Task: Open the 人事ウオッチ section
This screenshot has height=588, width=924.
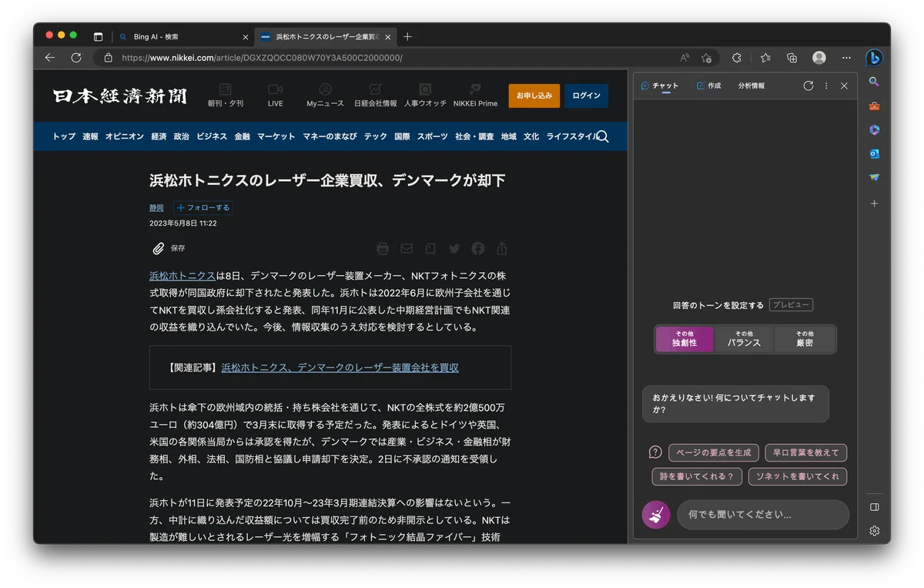Action: coord(425,95)
